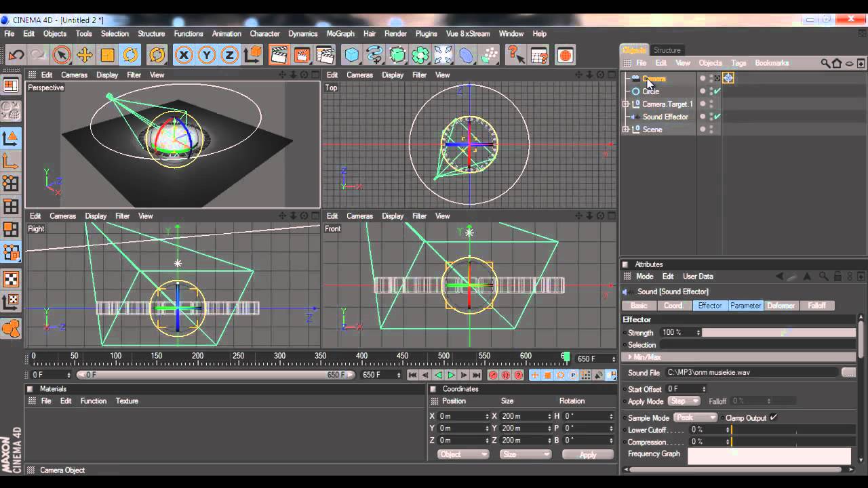Open the Display menu in Top viewport
The image size is (868, 488).
[x=393, y=75]
